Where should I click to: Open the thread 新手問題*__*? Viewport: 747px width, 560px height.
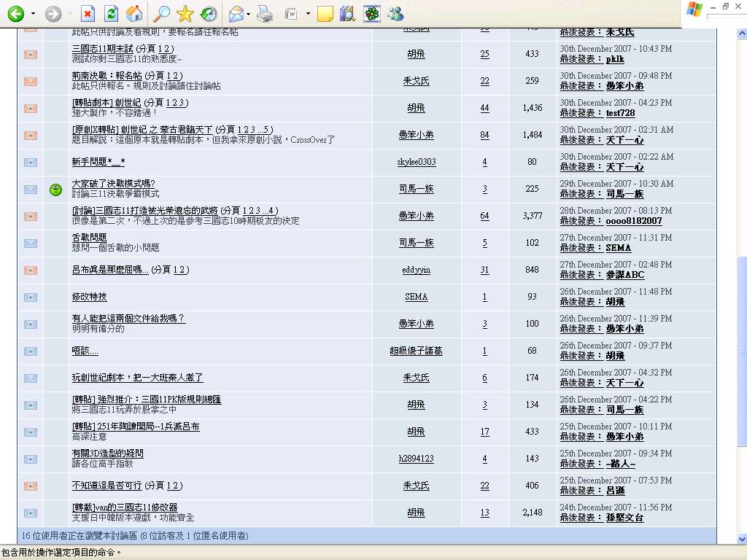98,162
